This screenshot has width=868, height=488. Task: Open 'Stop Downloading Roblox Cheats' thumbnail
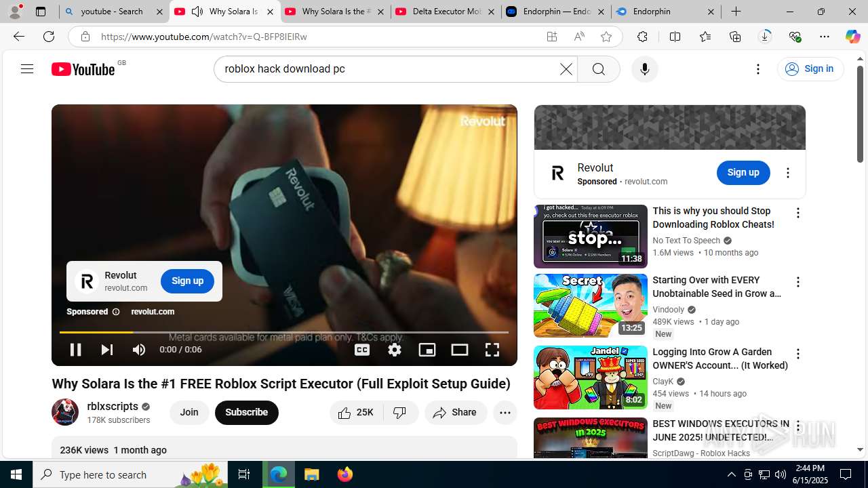591,237
